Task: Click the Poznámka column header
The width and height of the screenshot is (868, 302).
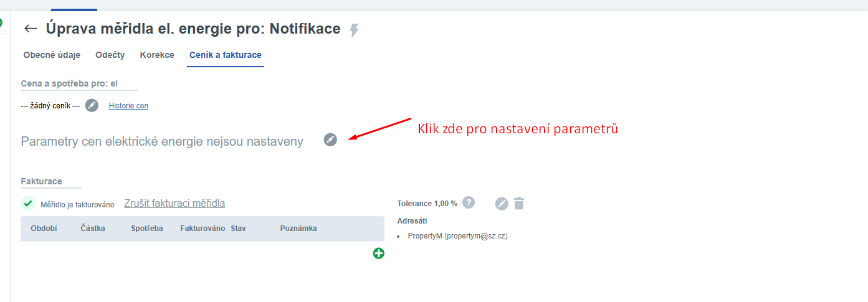Action: tap(298, 229)
